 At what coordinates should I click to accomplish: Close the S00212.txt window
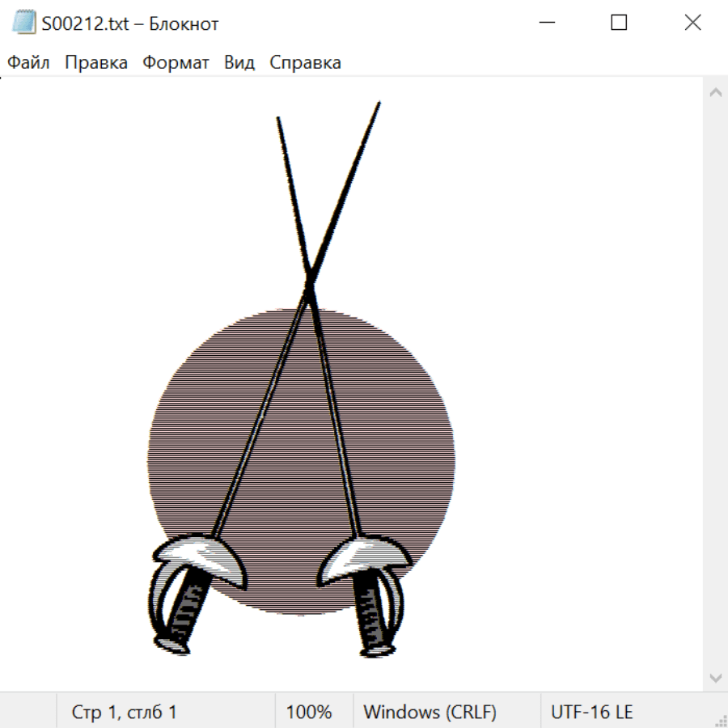coord(692,23)
